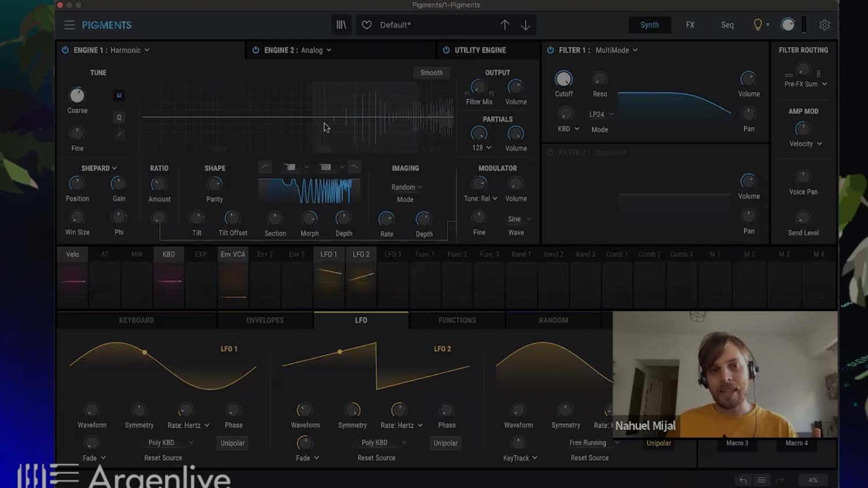Viewport: 868px width, 488px height.
Task: Switch to the FX tab
Action: 690,25
